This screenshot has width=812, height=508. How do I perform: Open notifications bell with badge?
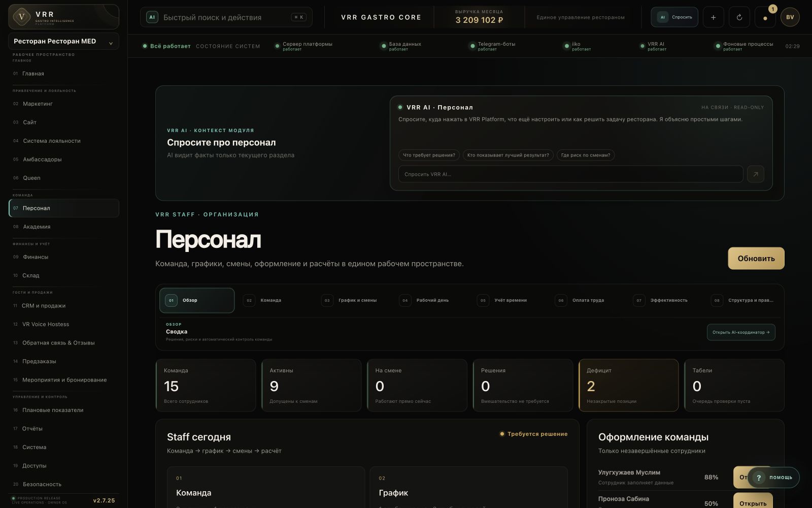point(765,17)
